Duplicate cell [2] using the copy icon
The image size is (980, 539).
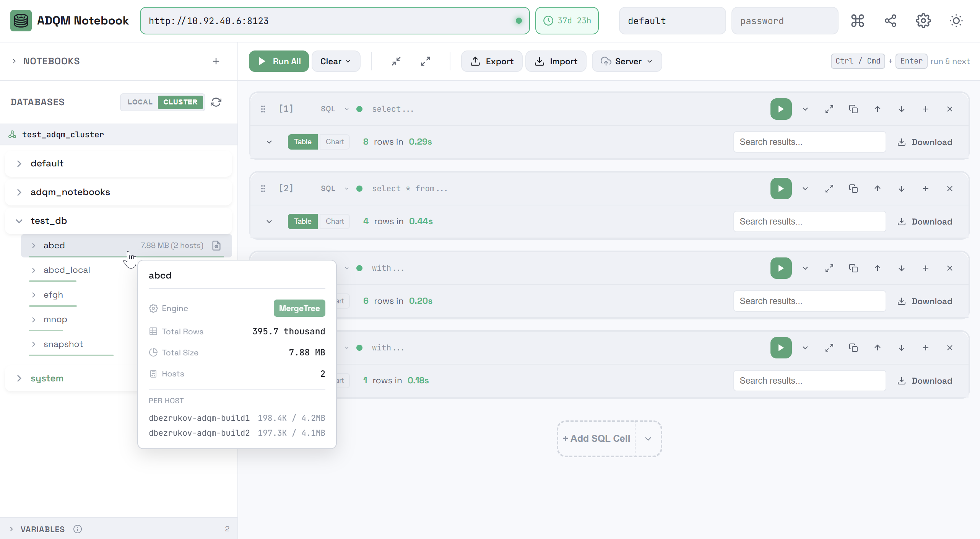(x=853, y=188)
